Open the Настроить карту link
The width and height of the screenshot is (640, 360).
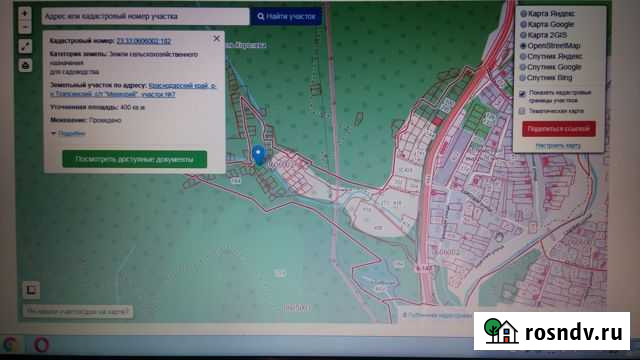click(x=558, y=145)
